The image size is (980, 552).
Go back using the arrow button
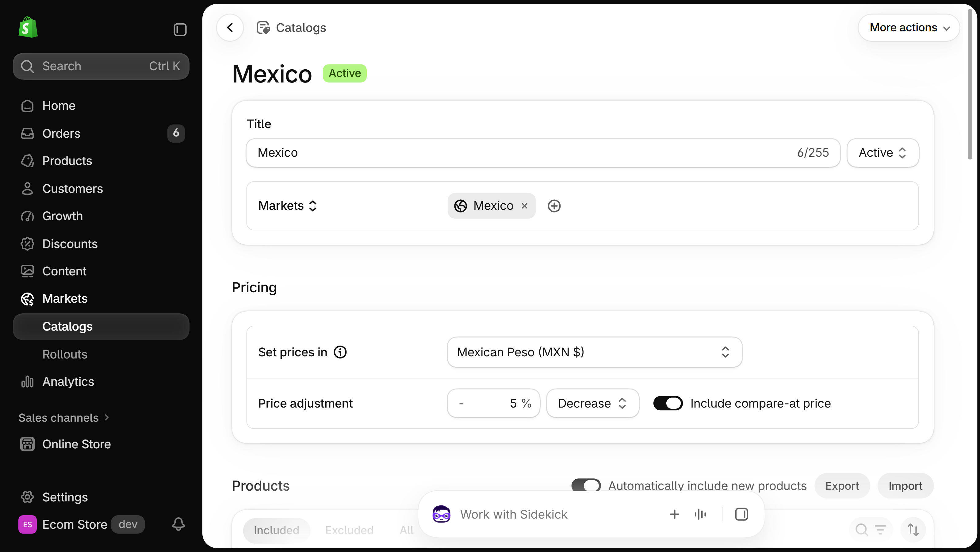coord(230,27)
